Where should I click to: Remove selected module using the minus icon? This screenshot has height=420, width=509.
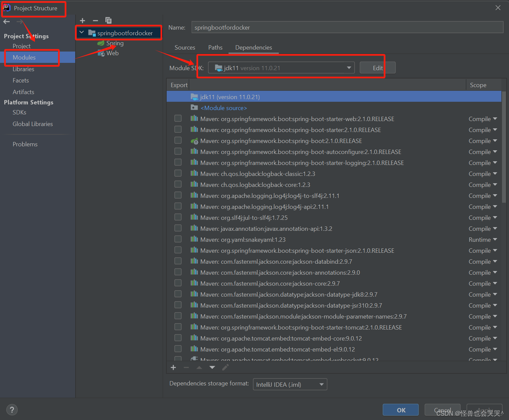95,20
